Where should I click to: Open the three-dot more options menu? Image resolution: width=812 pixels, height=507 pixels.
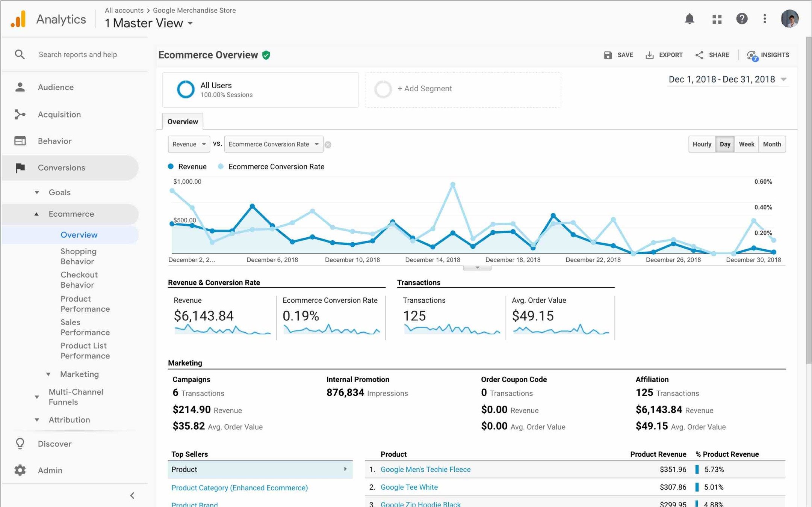(765, 19)
